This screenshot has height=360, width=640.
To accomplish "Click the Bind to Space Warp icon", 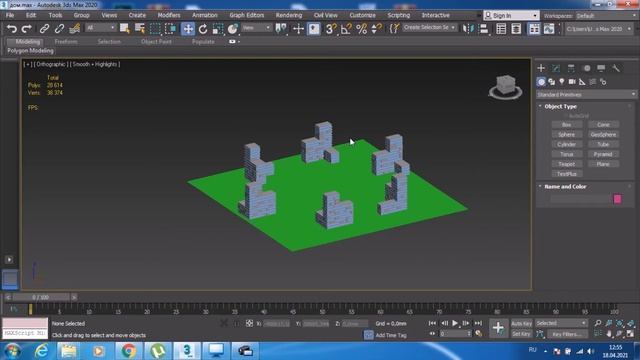I will [74, 29].
